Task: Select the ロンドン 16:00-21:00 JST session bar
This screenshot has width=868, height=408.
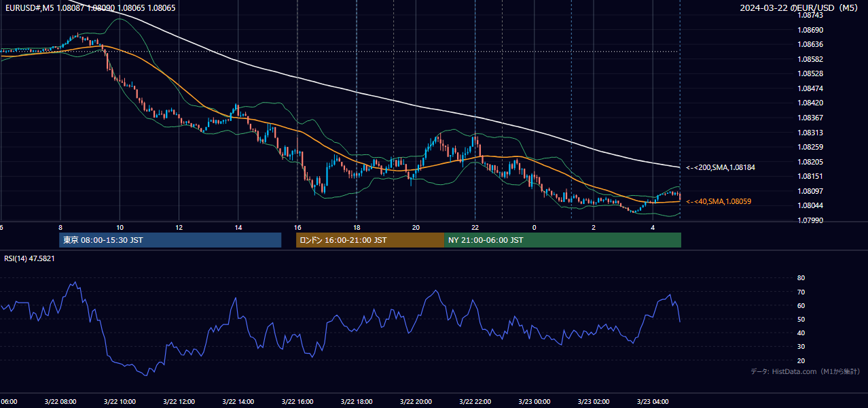Action: point(369,240)
